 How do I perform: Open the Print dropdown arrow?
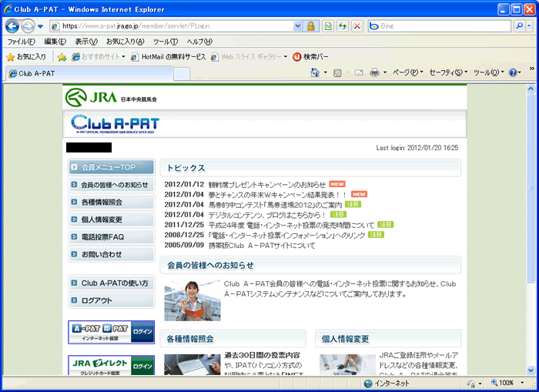[x=385, y=72]
